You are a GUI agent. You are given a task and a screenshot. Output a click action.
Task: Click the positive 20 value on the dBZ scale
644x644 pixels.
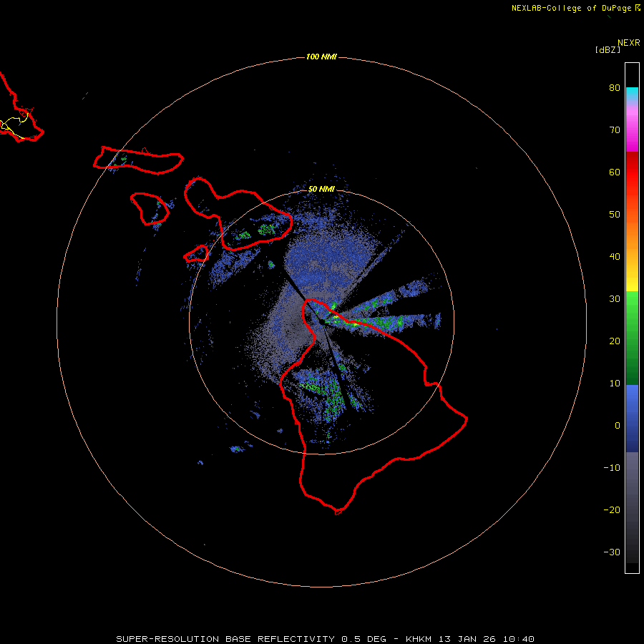pos(615,341)
